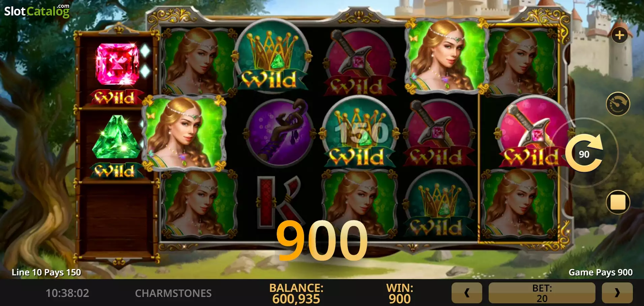
Task: Click the WIN 900 display
Action: tap(400, 293)
